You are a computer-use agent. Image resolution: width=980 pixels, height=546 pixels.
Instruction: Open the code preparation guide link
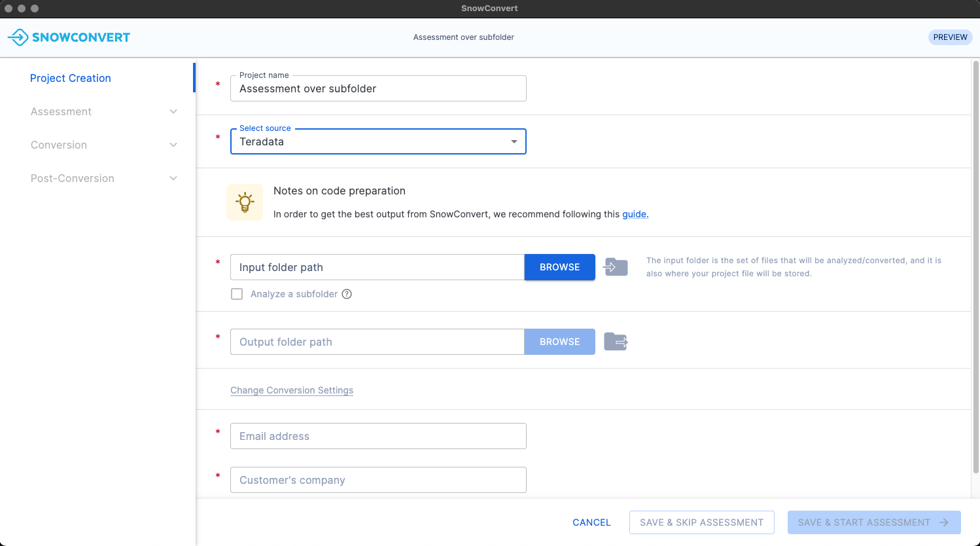(x=635, y=214)
